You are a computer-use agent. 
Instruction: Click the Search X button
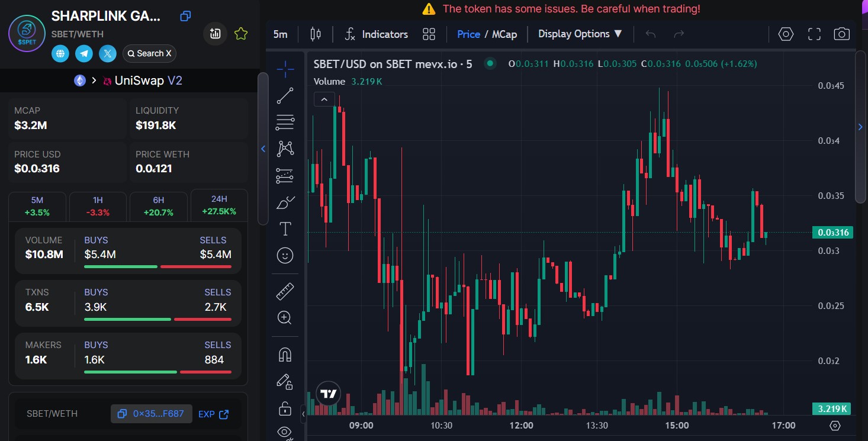click(x=149, y=54)
